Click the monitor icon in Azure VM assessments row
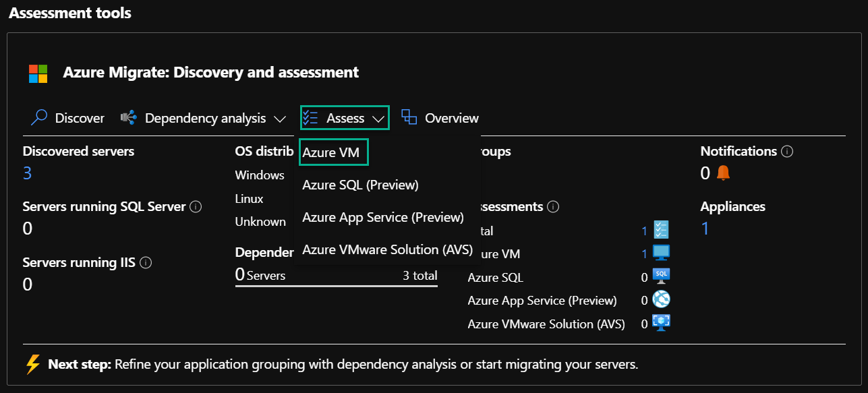Image resolution: width=868 pixels, height=393 pixels. tap(661, 253)
